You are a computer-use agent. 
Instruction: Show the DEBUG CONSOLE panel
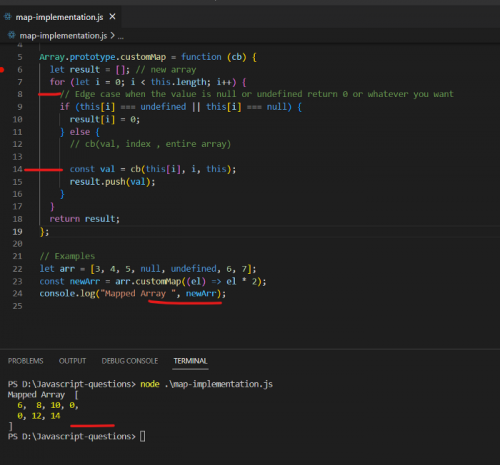tap(130, 361)
